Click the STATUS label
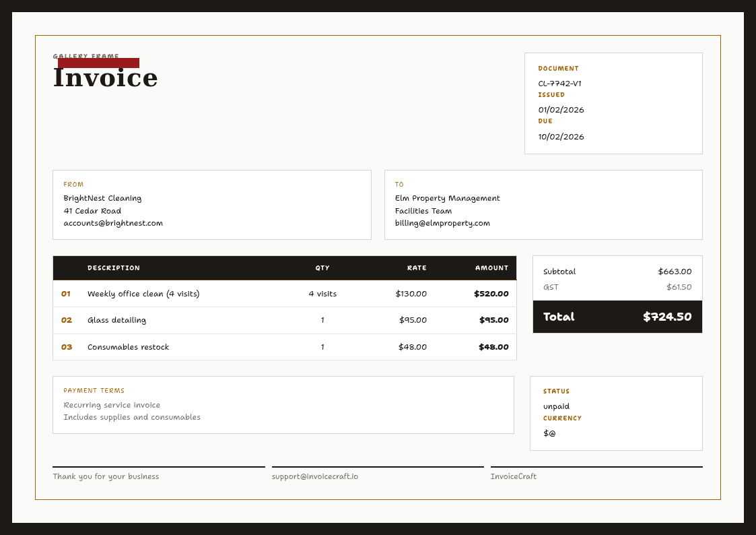This screenshot has width=756, height=535. pyautogui.click(x=556, y=391)
